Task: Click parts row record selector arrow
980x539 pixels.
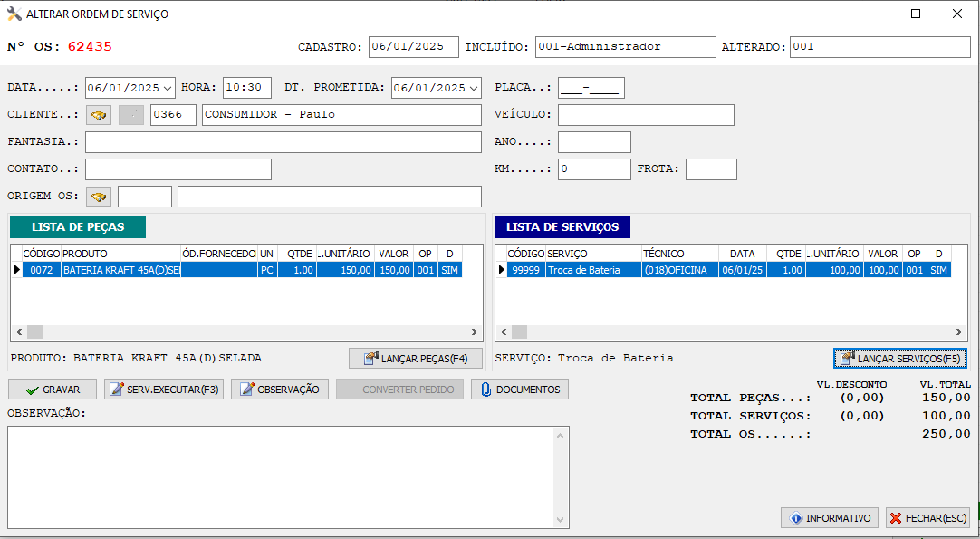Action: pos(16,270)
